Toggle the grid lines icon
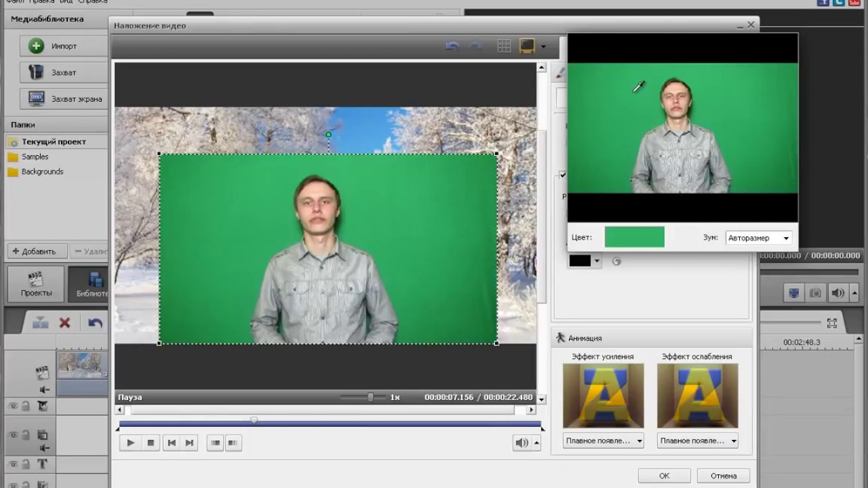868x488 pixels. 504,46
